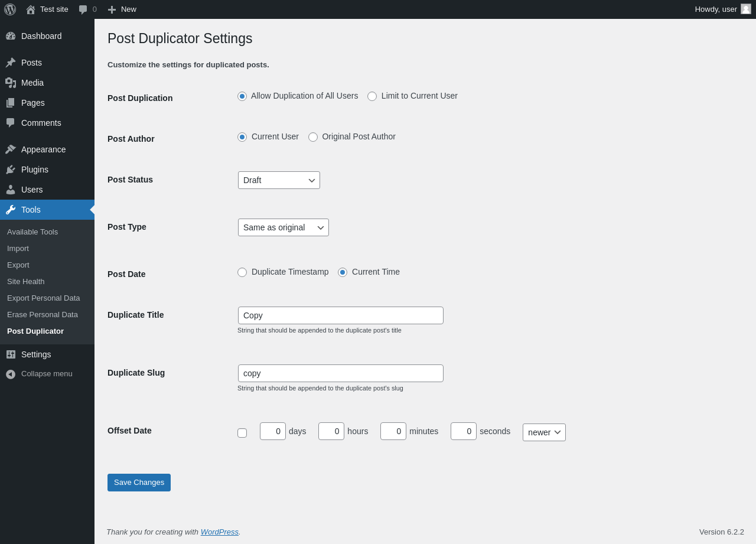The image size is (756, 544).
Task: Go to Export Personal Data
Action: tap(44, 298)
